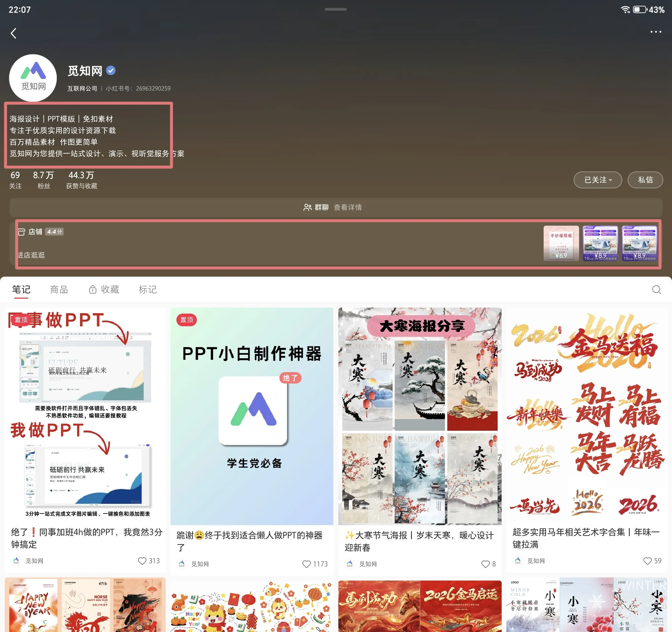Open the three-dot more options menu
The height and width of the screenshot is (632, 672).
tap(655, 32)
